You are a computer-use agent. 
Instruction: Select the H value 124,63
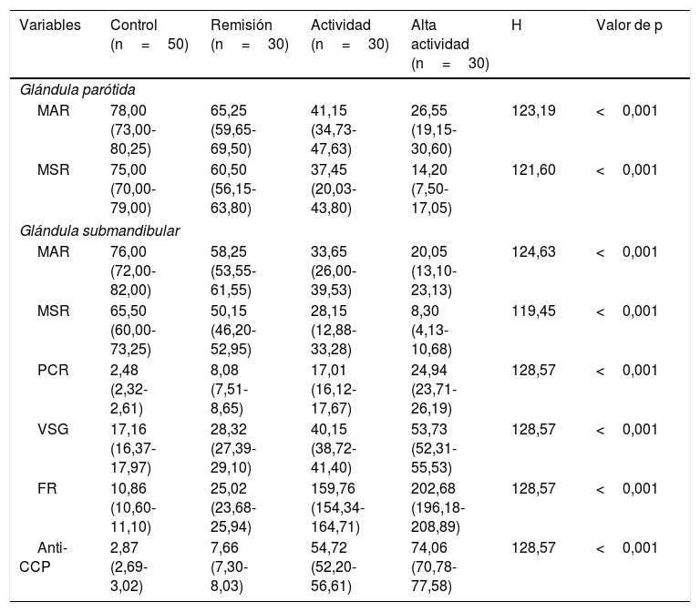[533, 252]
